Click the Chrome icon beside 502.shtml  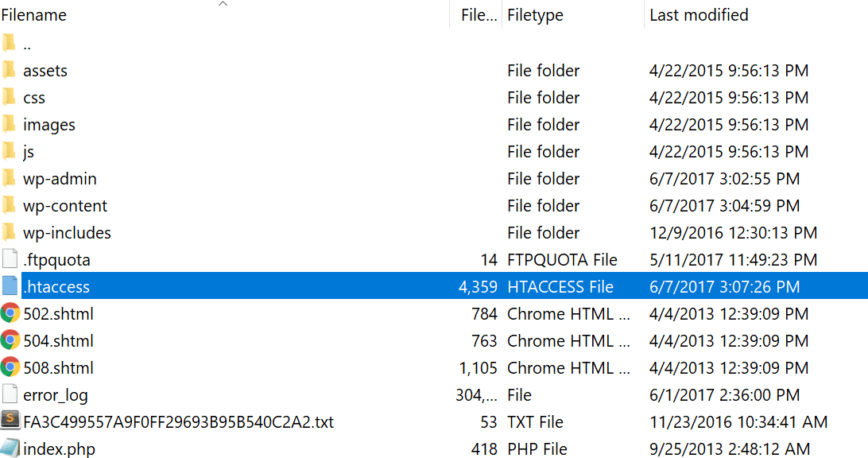[11, 313]
